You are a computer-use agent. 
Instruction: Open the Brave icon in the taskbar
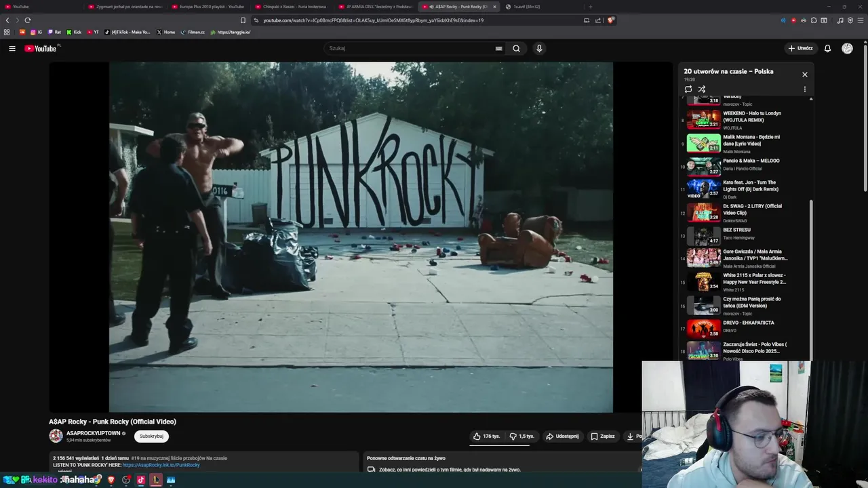(111, 479)
